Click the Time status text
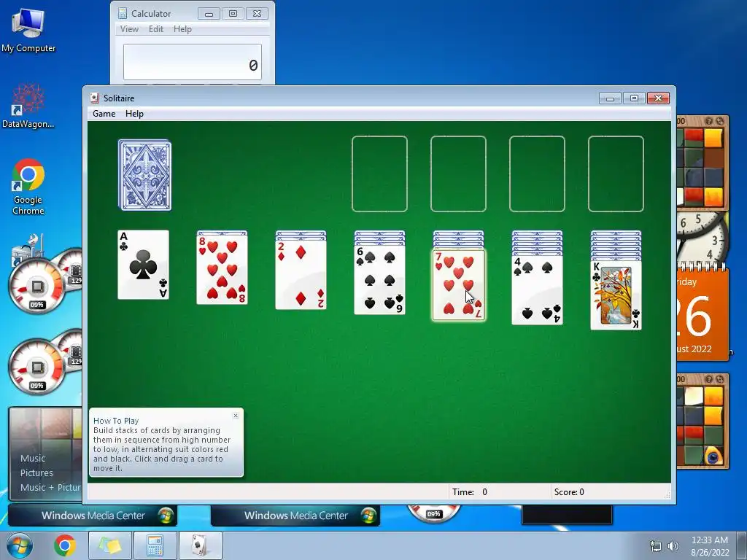747x560 pixels. click(470, 492)
